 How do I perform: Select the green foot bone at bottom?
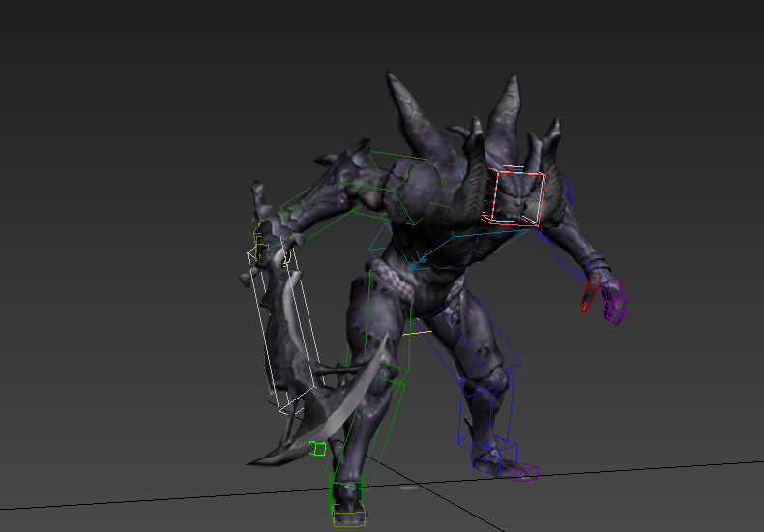pyautogui.click(x=347, y=503)
